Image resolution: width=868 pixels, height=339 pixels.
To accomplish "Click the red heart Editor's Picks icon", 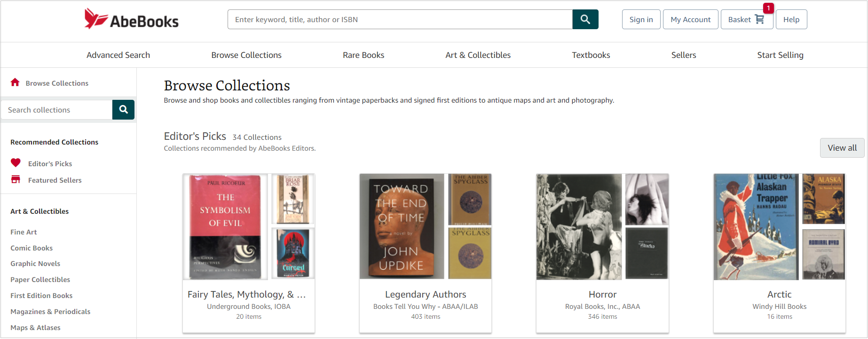I will (16, 163).
